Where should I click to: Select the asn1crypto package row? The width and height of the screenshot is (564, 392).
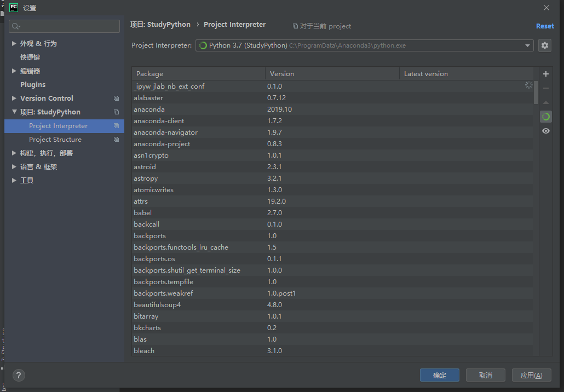pyautogui.click(x=333, y=155)
